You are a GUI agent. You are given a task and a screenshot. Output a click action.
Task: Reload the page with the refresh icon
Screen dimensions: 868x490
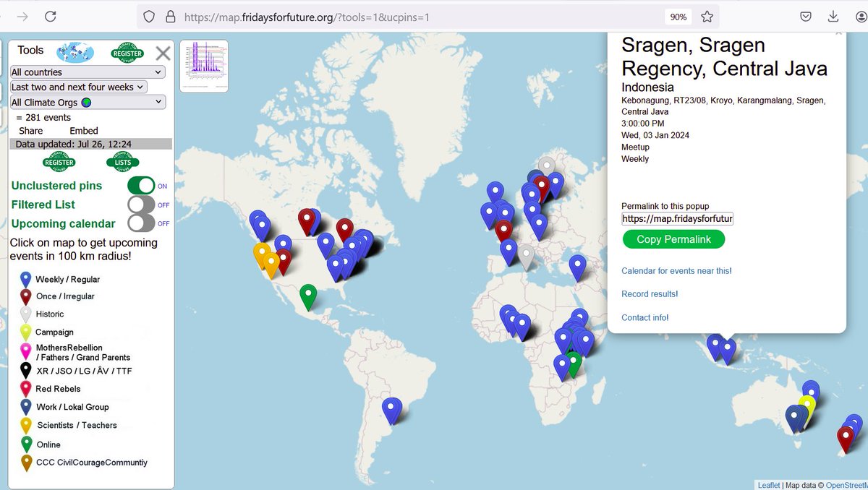[x=51, y=17]
